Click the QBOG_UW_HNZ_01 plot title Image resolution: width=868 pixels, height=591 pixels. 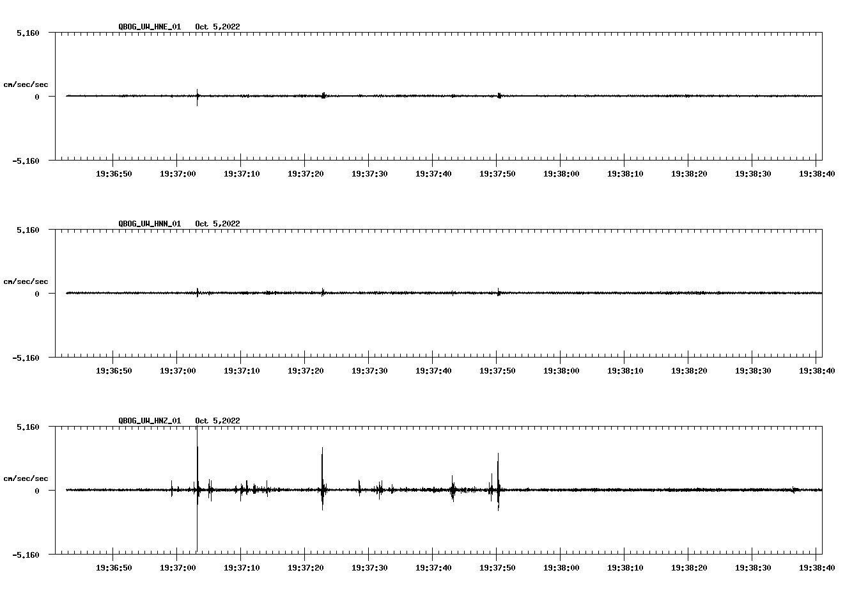coord(150,421)
